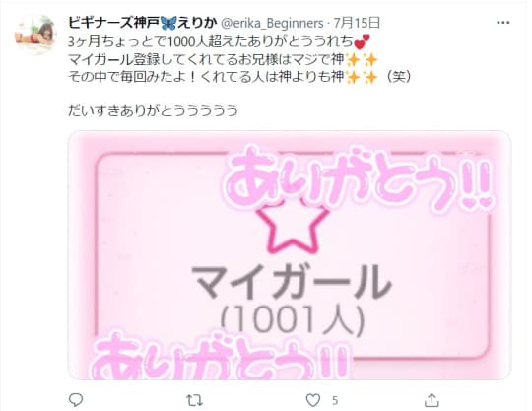Click the blue butterfly emoji in the name
Image resolution: width=532 pixels, height=411 pixels.
tap(168, 23)
